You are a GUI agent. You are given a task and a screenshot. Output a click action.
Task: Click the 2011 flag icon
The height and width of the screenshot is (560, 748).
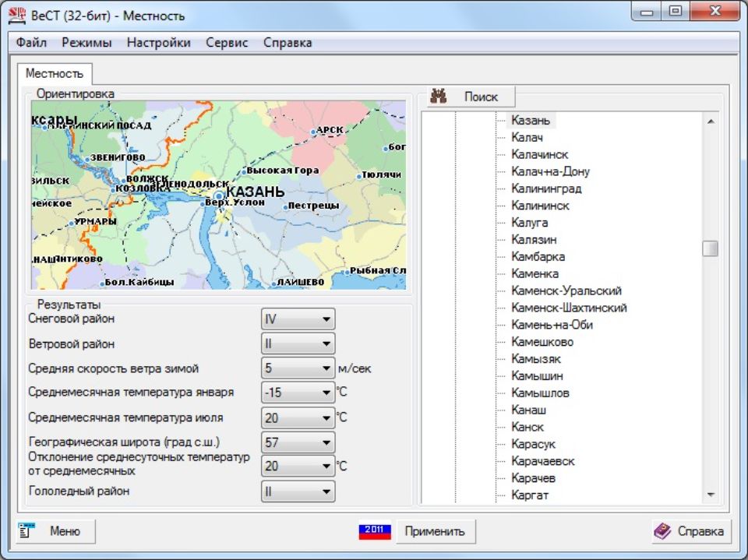(374, 531)
